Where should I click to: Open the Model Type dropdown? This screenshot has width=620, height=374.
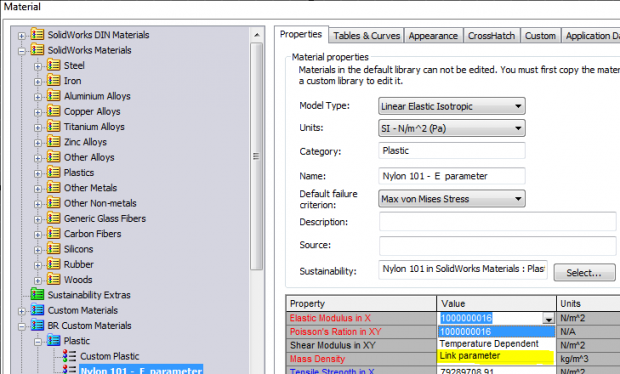point(452,106)
